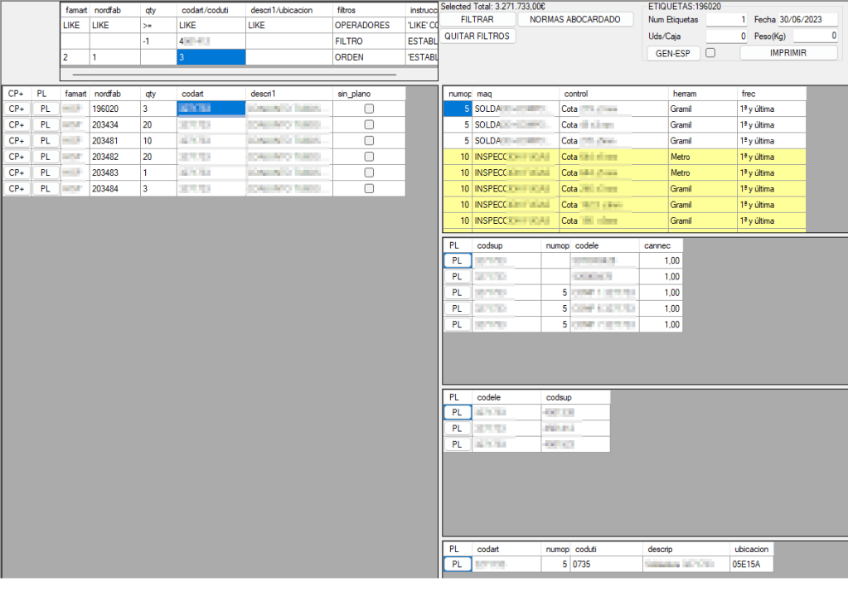The height and width of the screenshot is (616, 848).
Task: Open NORMAS ABOCARDADO
Action: (x=574, y=19)
